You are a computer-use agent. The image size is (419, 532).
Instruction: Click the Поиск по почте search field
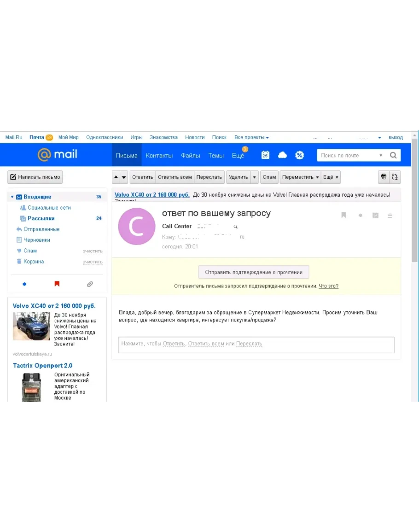[x=348, y=155]
